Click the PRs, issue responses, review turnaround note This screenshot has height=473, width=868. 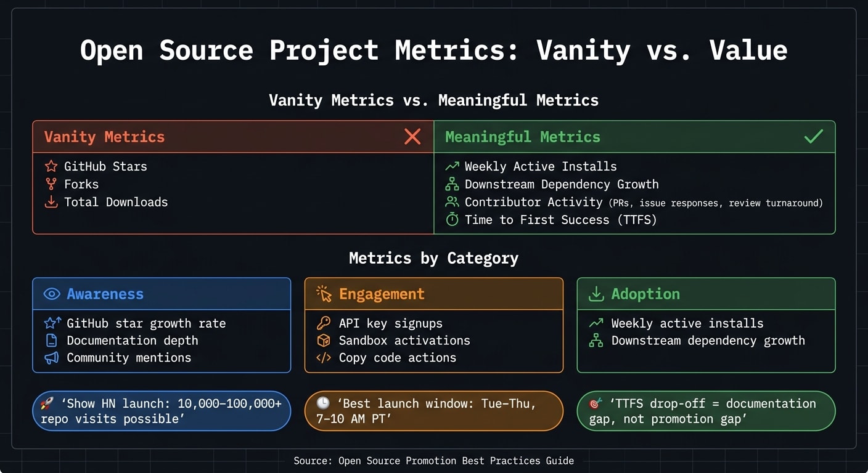pos(716,203)
